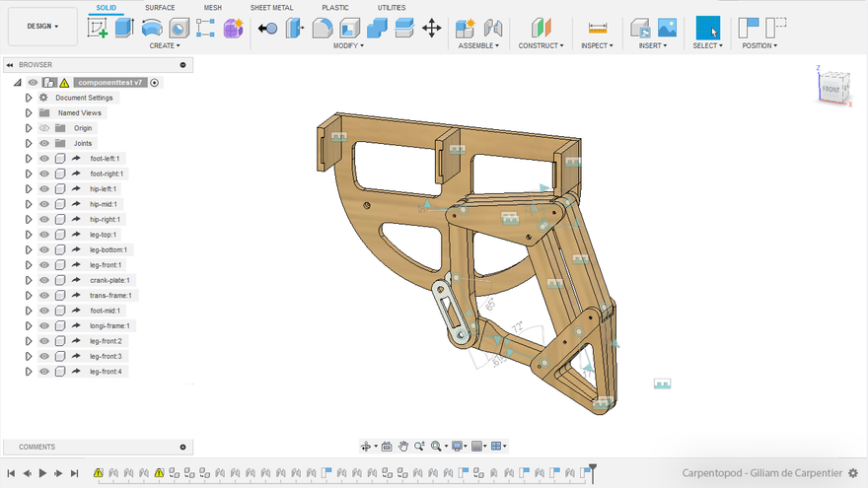Toggle visibility of the crank-plate:1 component
This screenshot has width=868, height=488.
[x=44, y=280]
